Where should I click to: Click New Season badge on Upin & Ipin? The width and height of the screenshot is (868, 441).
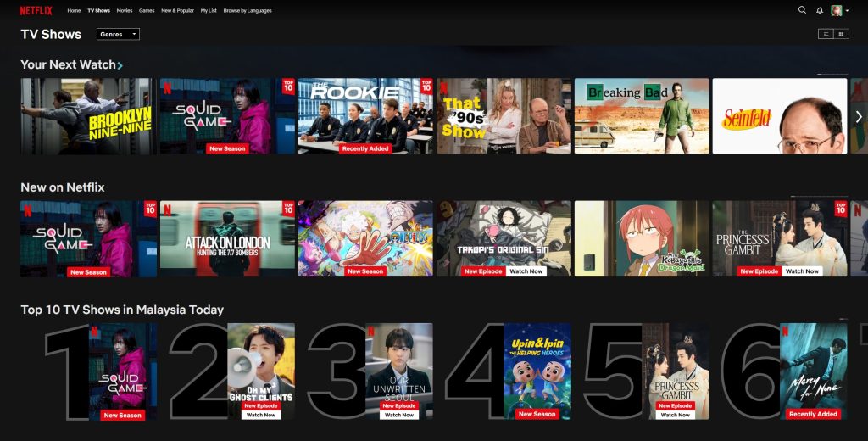pos(537,414)
